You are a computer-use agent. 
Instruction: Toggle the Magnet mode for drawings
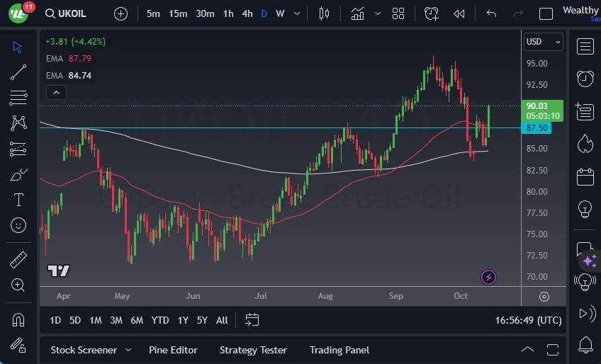point(18,319)
